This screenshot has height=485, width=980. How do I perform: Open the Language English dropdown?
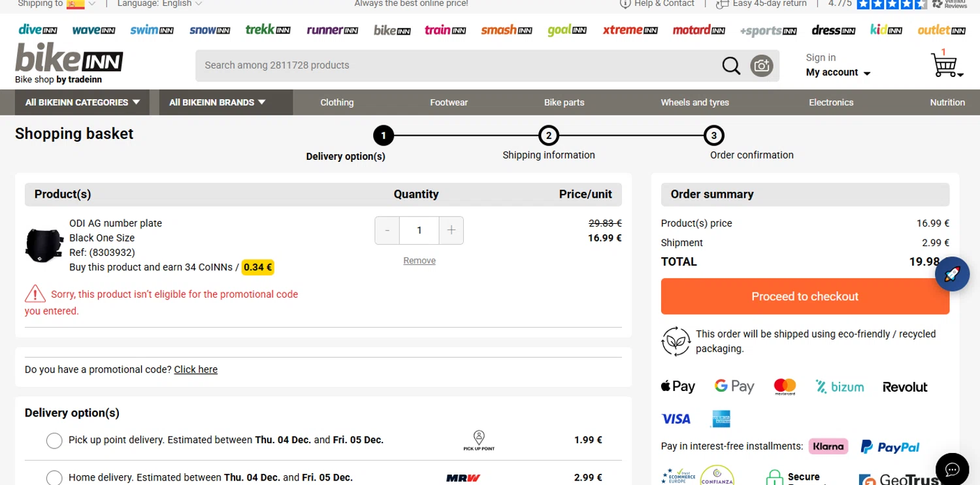pos(159,4)
